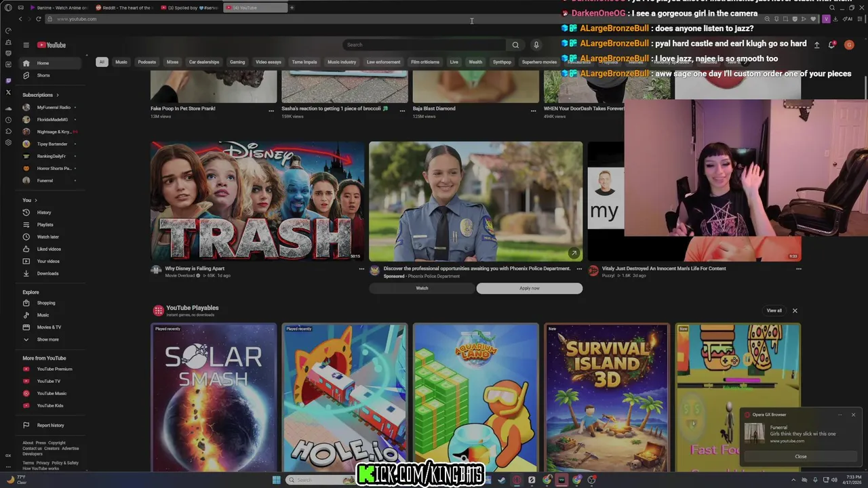Viewport: 868px width, 488px height.
Task: Open options for Fake Poop prank video
Action: coord(271,110)
